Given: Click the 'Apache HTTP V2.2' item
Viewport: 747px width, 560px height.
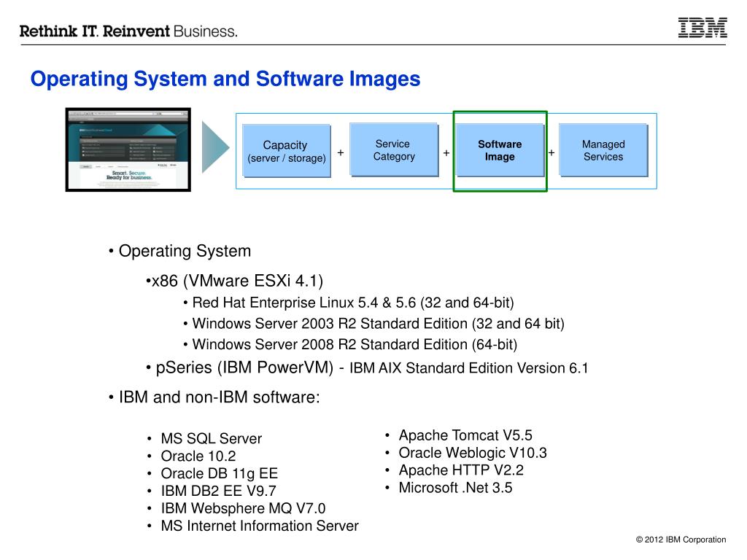Looking at the screenshot, I should [x=461, y=470].
